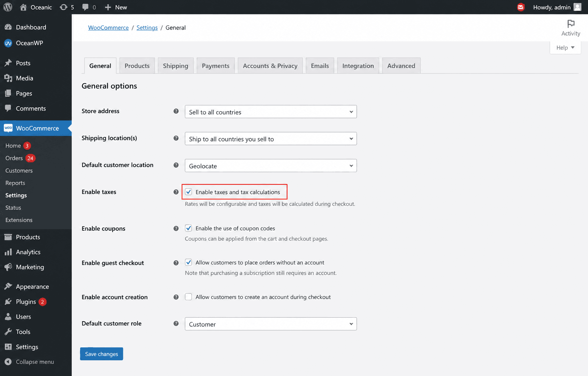588x376 pixels.
Task: Click the WooCommerce woo icon
Action: coord(8,128)
